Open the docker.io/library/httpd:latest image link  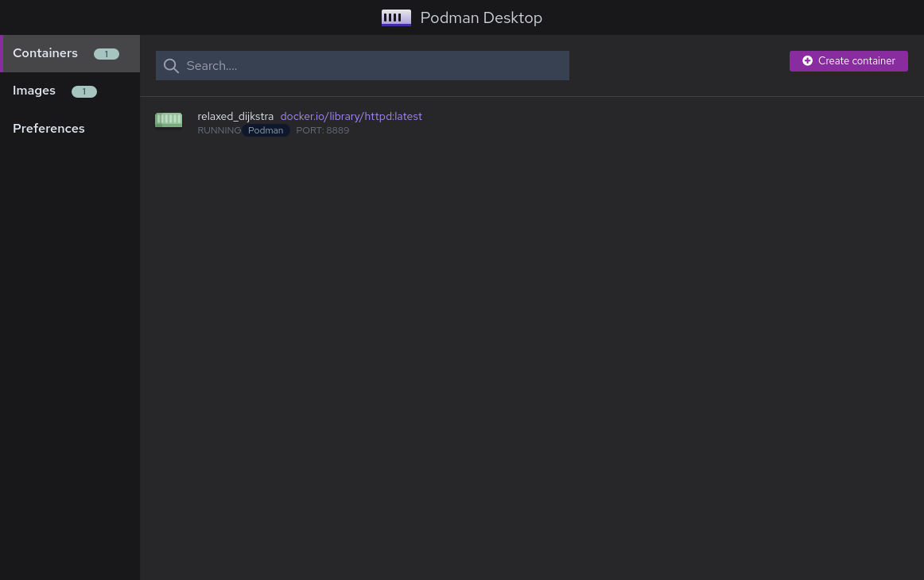[x=351, y=116]
